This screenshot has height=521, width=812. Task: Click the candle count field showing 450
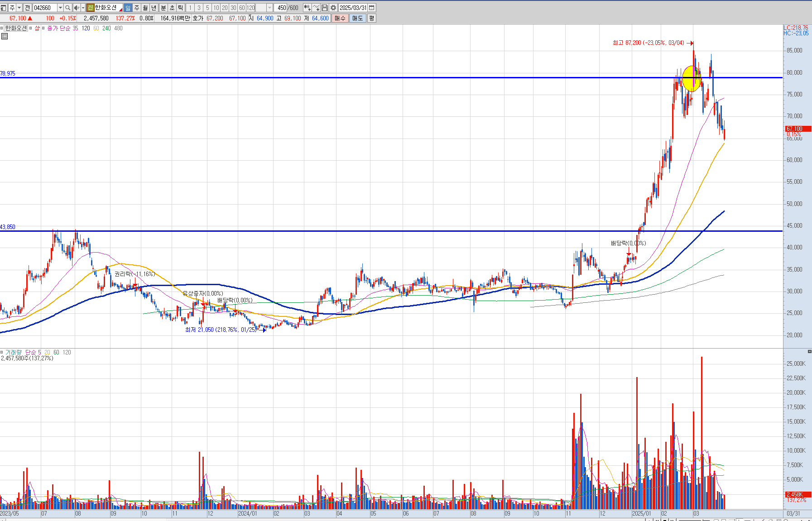(281, 8)
